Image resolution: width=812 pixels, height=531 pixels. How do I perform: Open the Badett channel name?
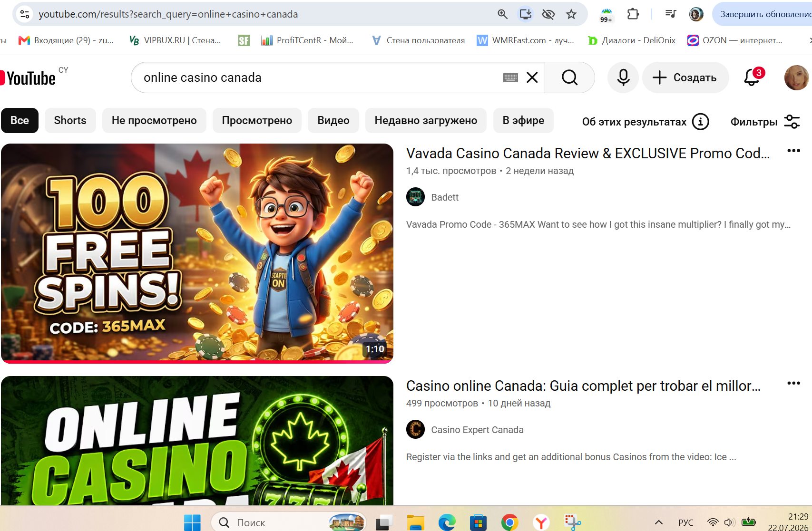click(445, 197)
